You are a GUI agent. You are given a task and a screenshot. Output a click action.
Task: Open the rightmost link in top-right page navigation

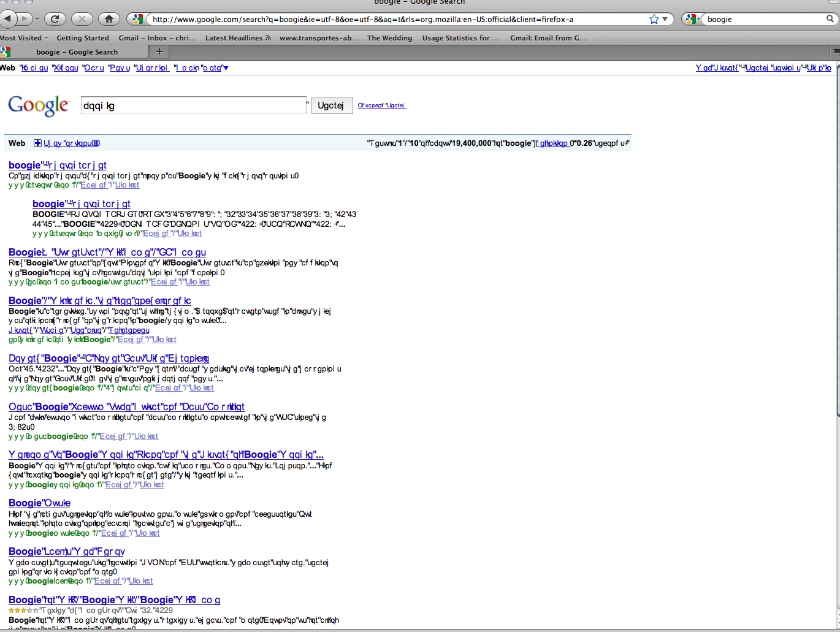pos(819,68)
